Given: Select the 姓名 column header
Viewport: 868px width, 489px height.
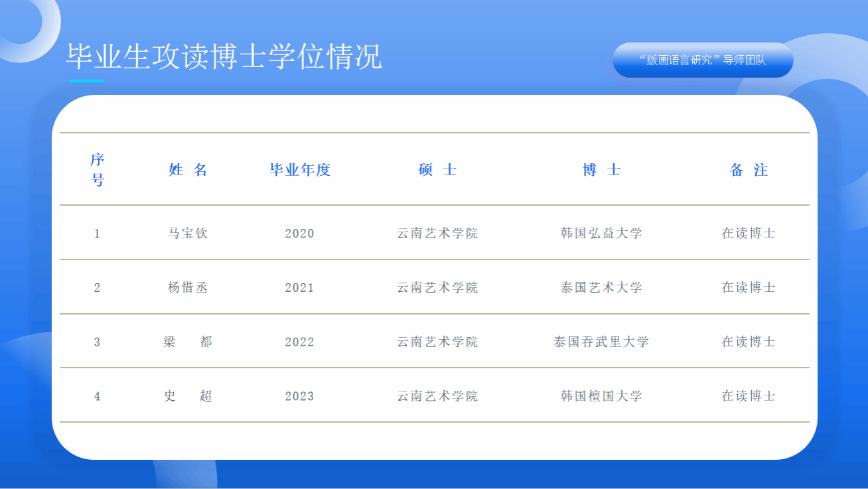Looking at the screenshot, I should click(x=188, y=170).
